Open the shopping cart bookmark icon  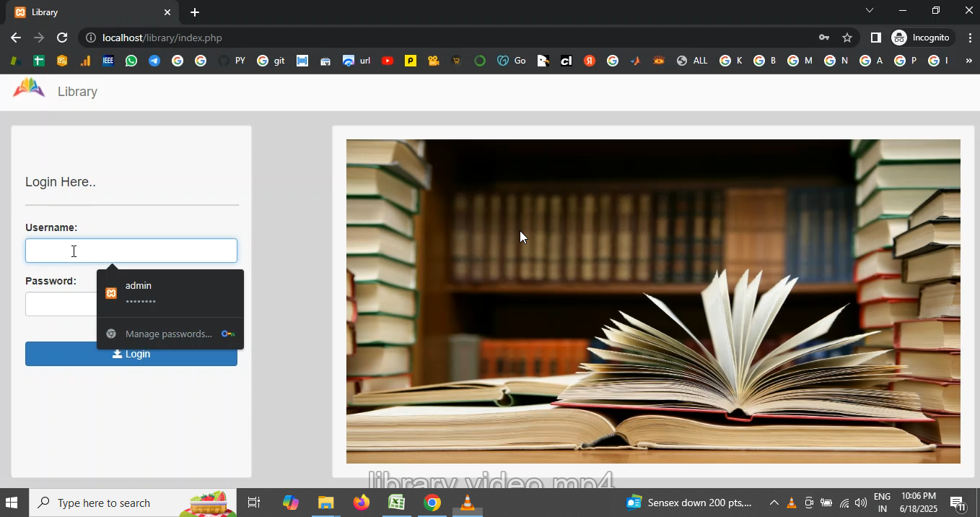[457, 61]
